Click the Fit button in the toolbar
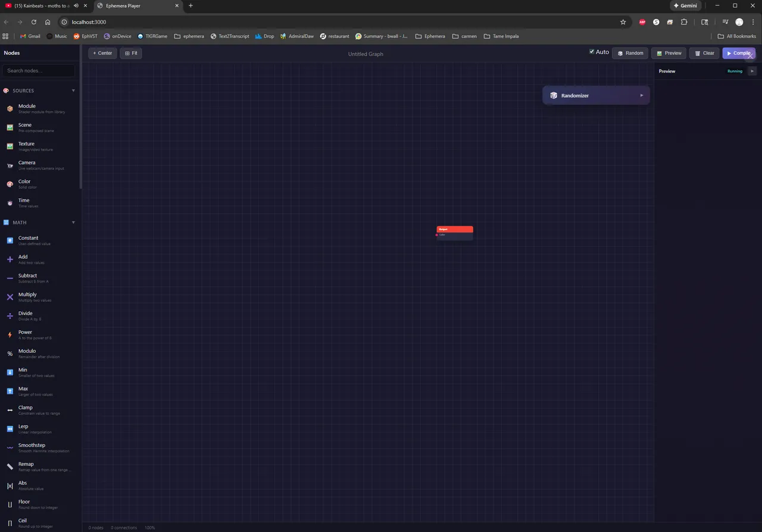This screenshot has width=762, height=532. [130, 53]
